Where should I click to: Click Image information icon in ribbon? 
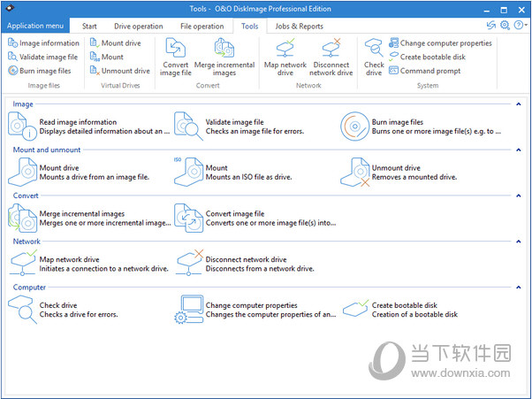(12, 42)
